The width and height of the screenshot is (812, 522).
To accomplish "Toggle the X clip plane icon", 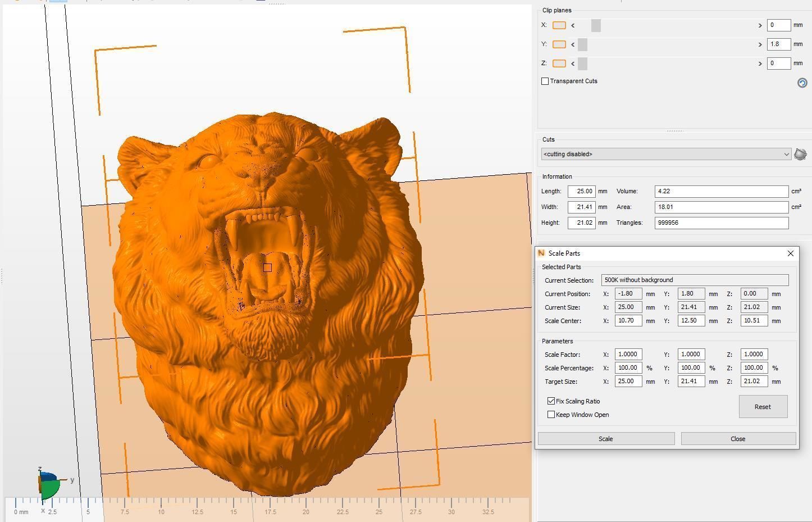I will 559,25.
